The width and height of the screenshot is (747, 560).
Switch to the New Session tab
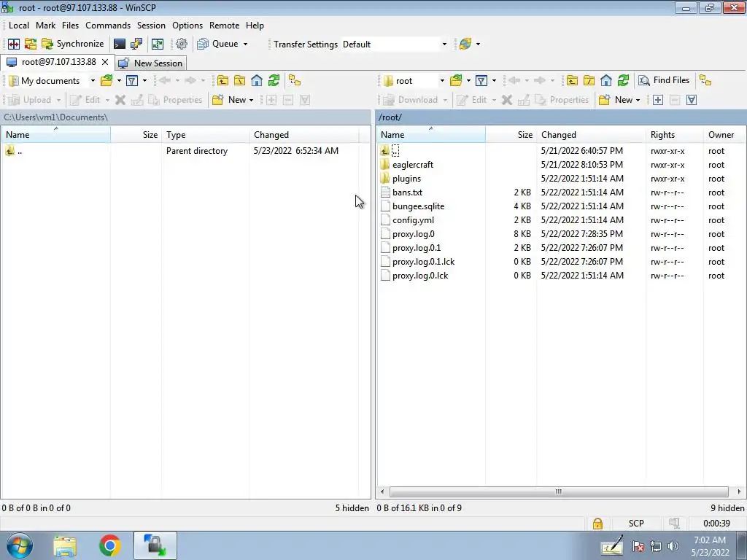pyautogui.click(x=150, y=63)
